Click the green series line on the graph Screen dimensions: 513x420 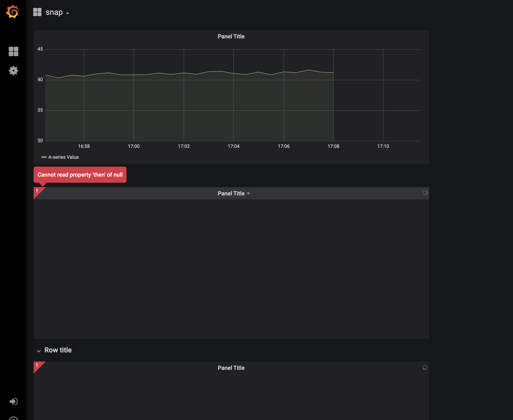coord(184,73)
